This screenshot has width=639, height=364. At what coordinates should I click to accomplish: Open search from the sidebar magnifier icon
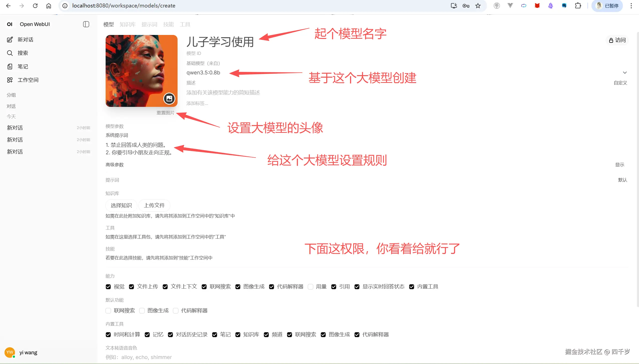click(x=10, y=53)
